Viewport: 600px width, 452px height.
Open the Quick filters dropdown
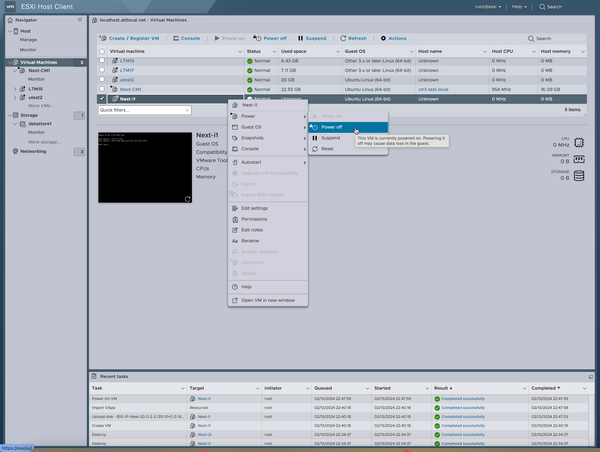pos(144,110)
